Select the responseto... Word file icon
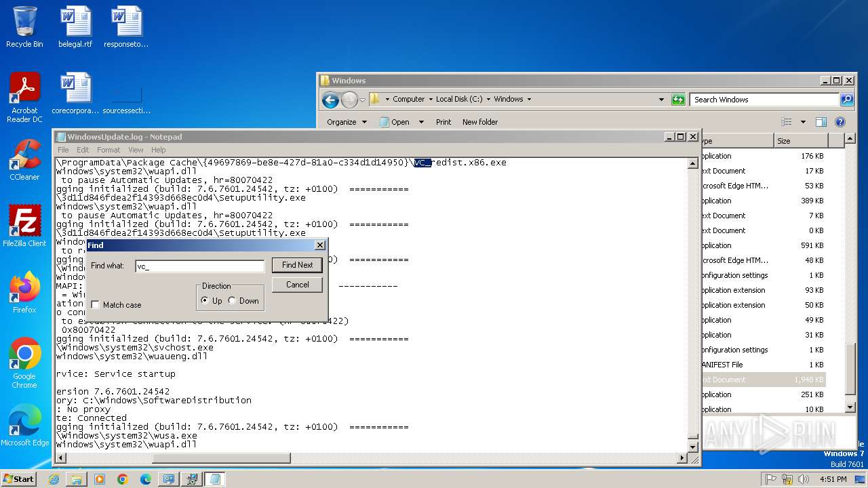 coord(126,27)
